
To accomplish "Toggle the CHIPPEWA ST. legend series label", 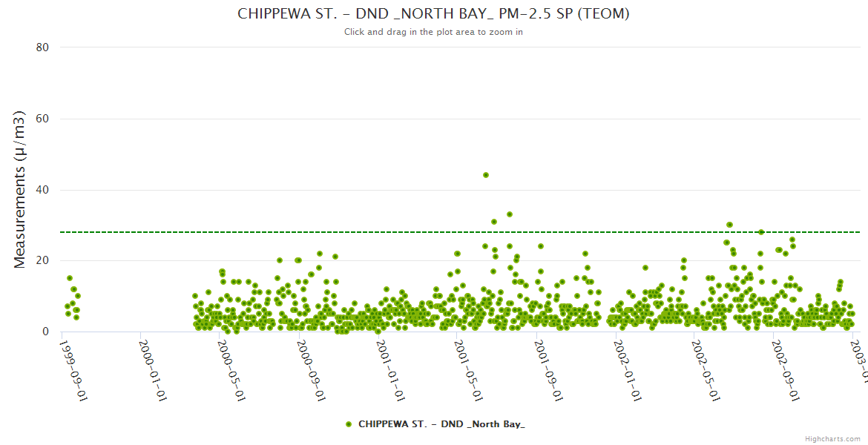I will point(441,424).
